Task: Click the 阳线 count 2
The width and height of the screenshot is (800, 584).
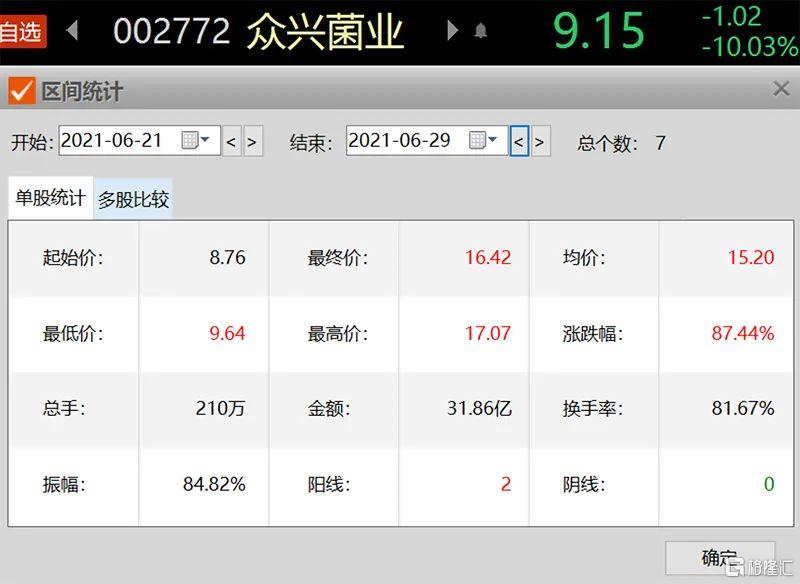Action: (506, 484)
